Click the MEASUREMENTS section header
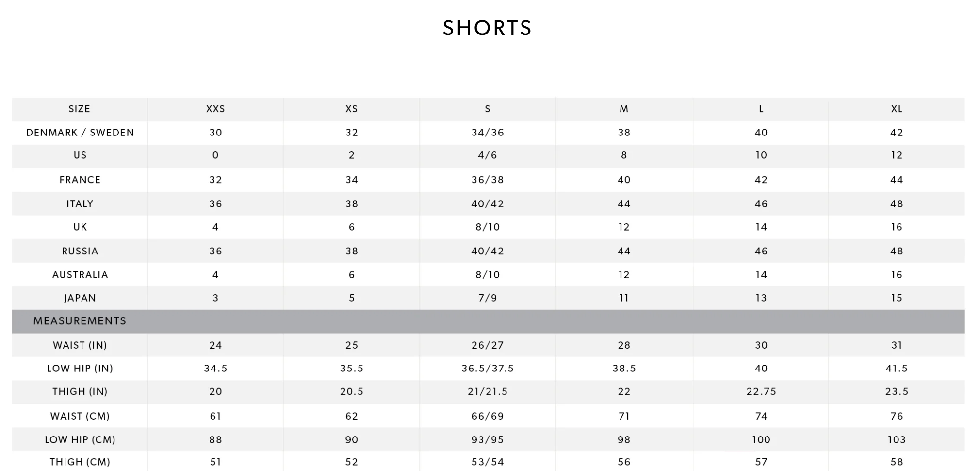This screenshot has height=471, width=980. (x=80, y=321)
